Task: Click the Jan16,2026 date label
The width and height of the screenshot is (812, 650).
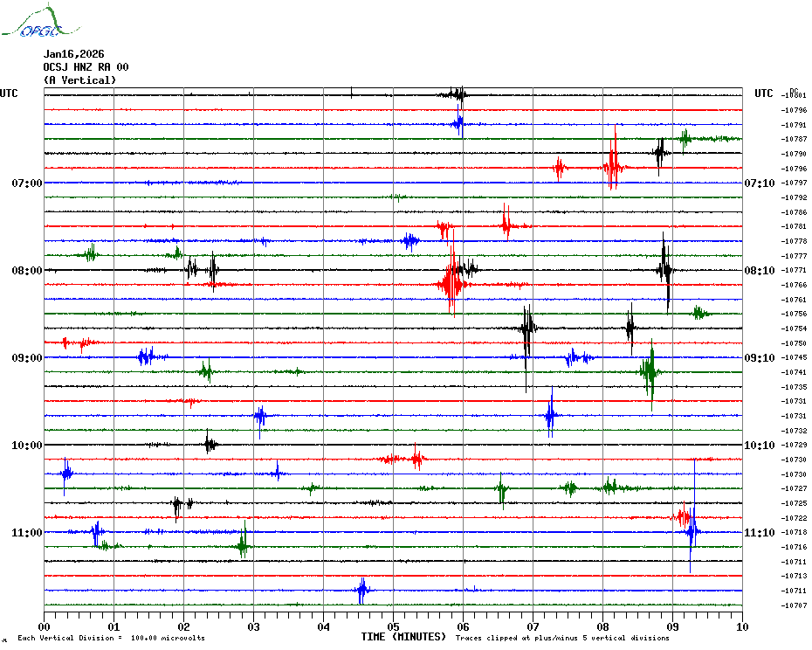Action: (73, 54)
